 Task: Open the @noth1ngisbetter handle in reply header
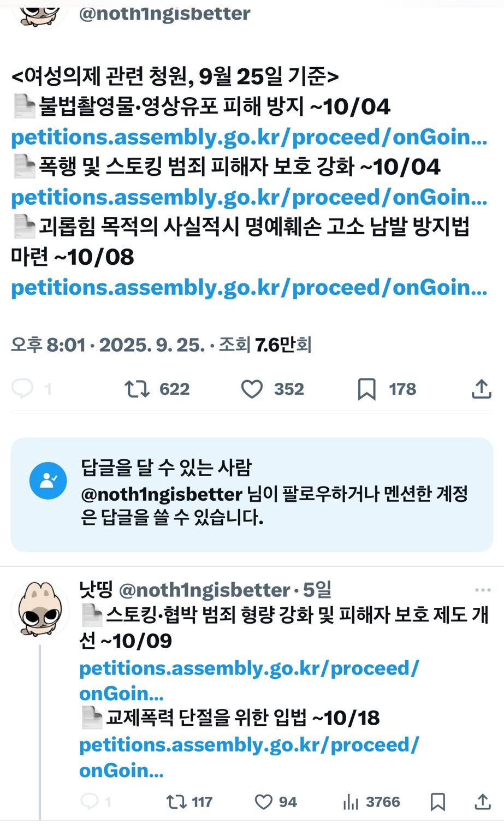point(204,590)
